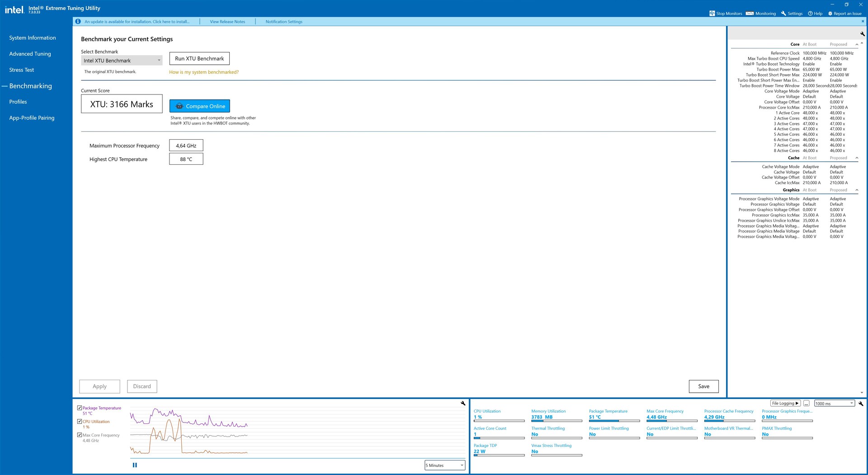Click the Active Core Count monitor tile
Viewport: 868px width, 475px height.
[x=499, y=432]
